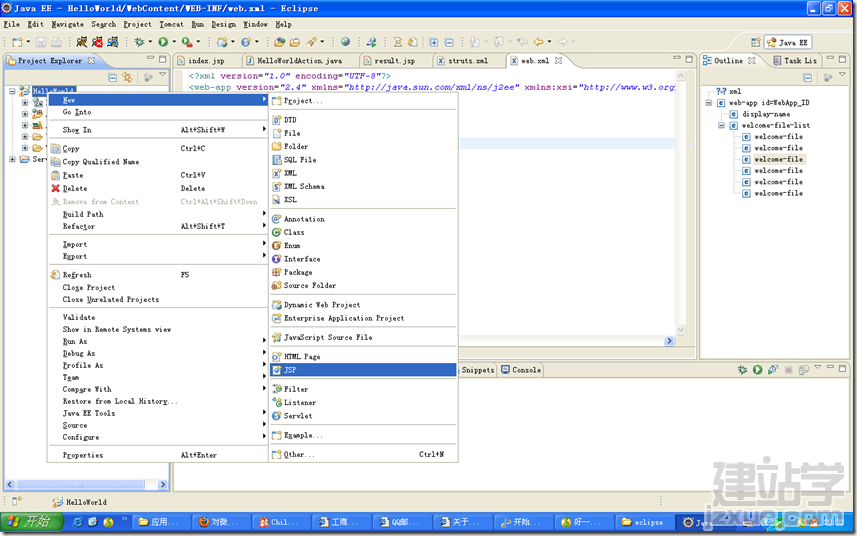Select Other... with Ctrl+N shortcut
Viewport: 857px width, 536px height.
tap(363, 455)
